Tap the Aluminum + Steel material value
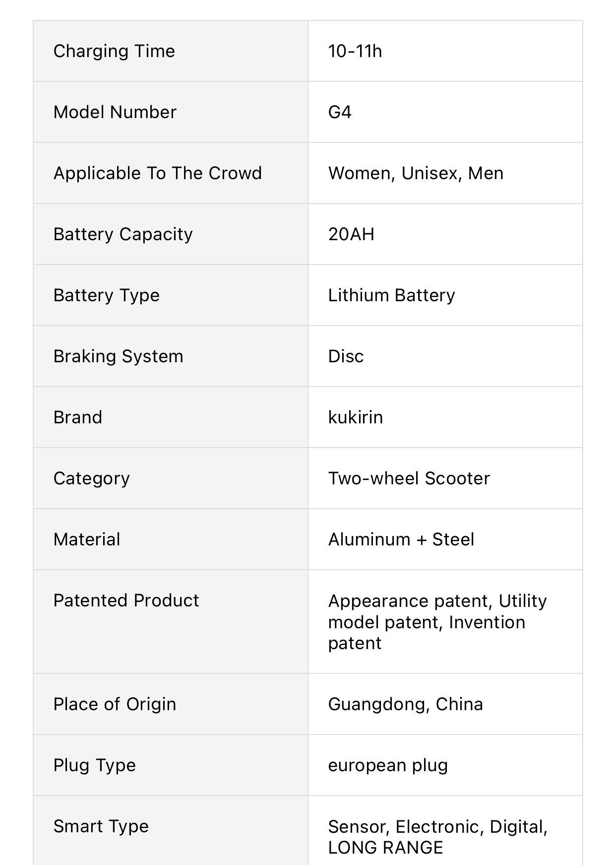The height and width of the screenshot is (865, 616). (401, 539)
